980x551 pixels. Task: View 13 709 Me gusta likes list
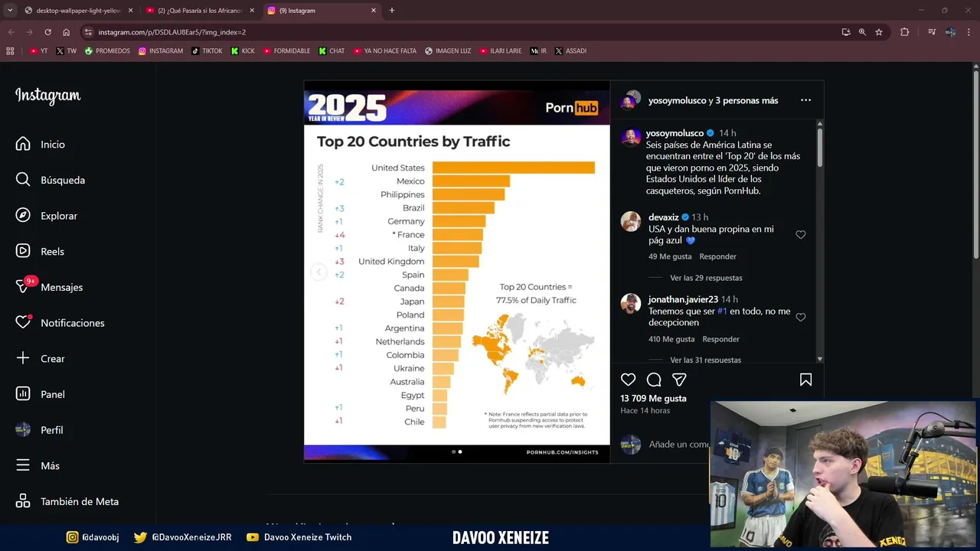click(653, 399)
